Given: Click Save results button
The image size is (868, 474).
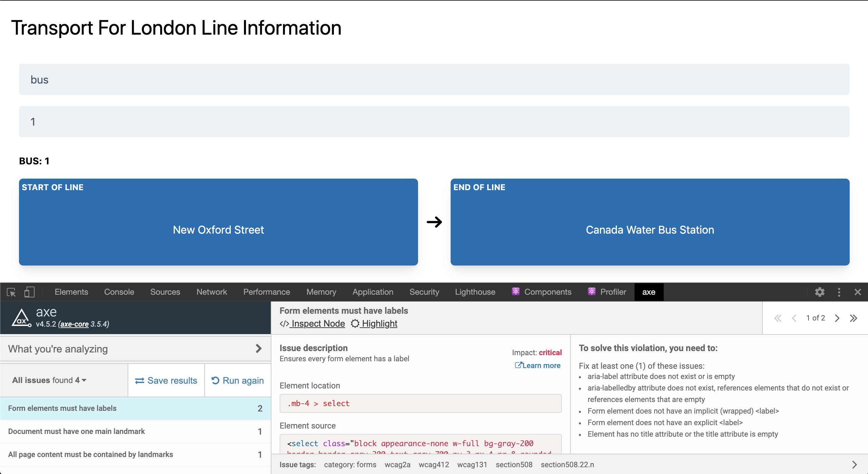Looking at the screenshot, I should (166, 381).
